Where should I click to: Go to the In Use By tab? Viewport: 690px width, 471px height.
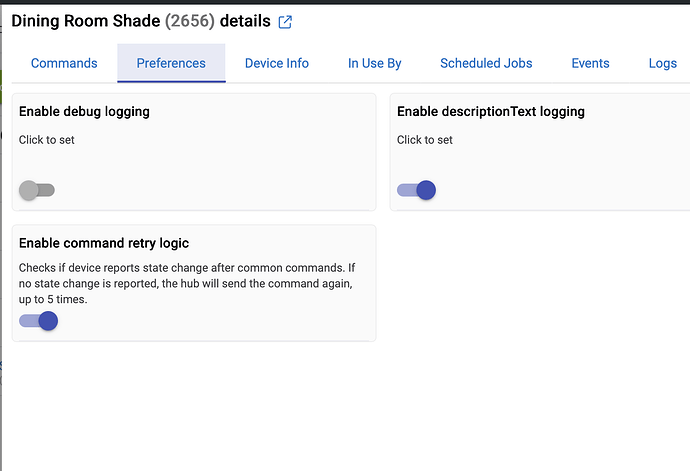(375, 63)
